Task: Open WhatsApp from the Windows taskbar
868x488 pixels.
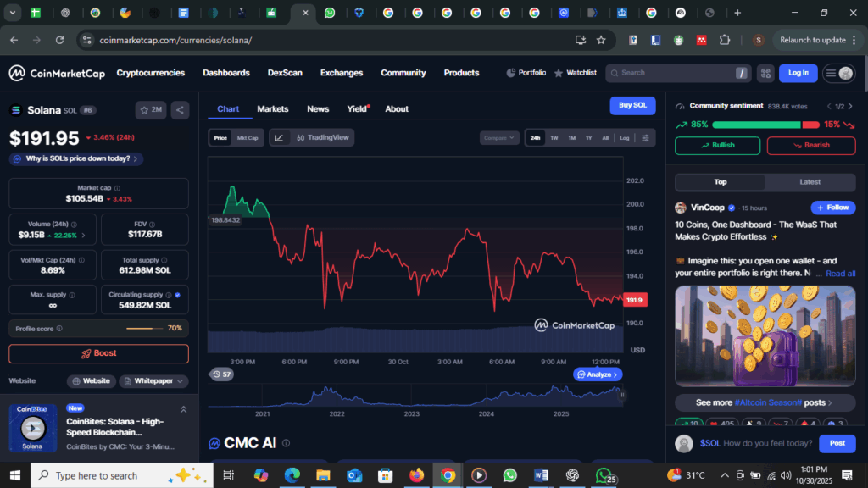Action: 509,475
